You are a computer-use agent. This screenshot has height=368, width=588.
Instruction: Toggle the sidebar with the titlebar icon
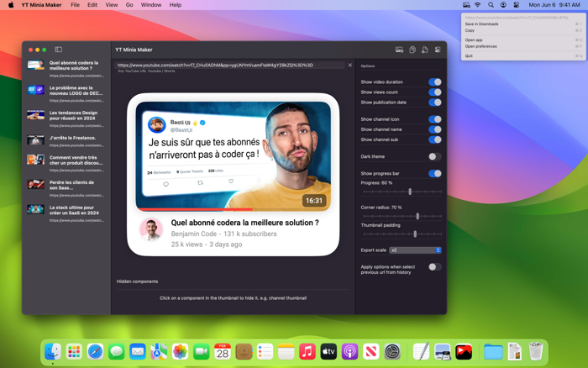(x=58, y=50)
